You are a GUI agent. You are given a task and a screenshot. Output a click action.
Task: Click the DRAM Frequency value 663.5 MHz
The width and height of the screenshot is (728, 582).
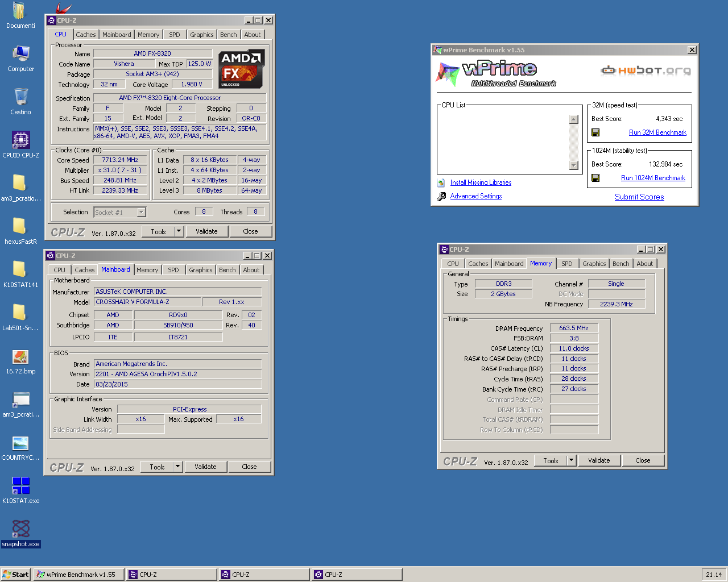point(574,328)
